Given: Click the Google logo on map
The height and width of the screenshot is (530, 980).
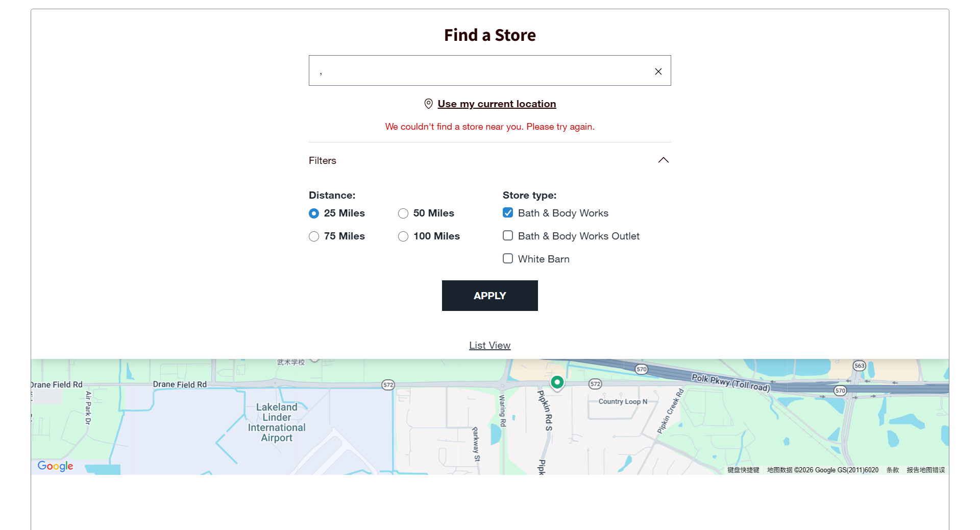Looking at the screenshot, I should (x=55, y=466).
